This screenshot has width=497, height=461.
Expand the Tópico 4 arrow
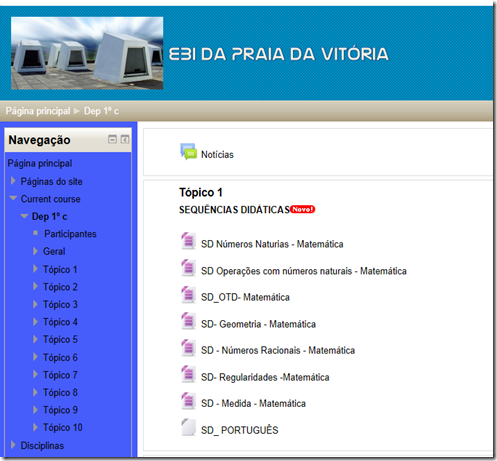click(35, 322)
